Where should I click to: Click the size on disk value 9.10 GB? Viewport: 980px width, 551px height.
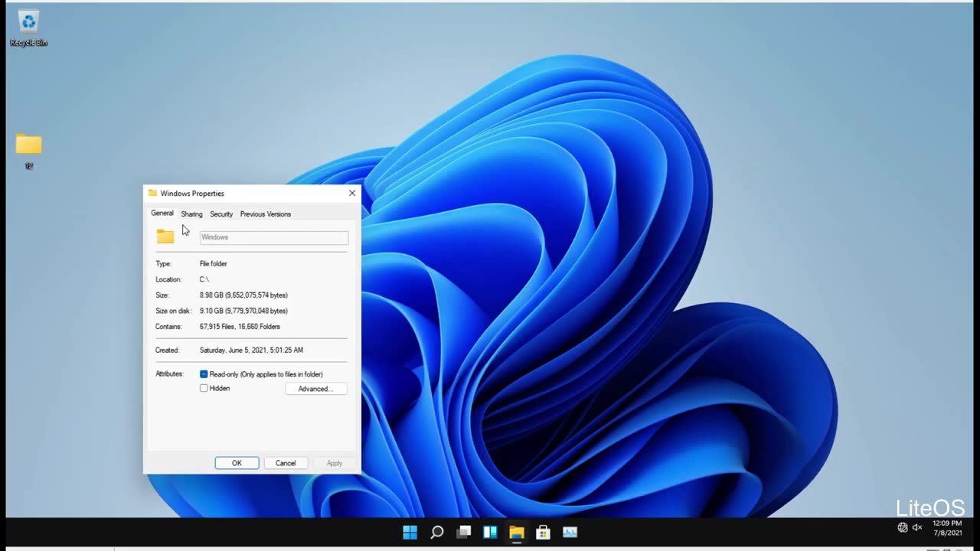click(243, 311)
